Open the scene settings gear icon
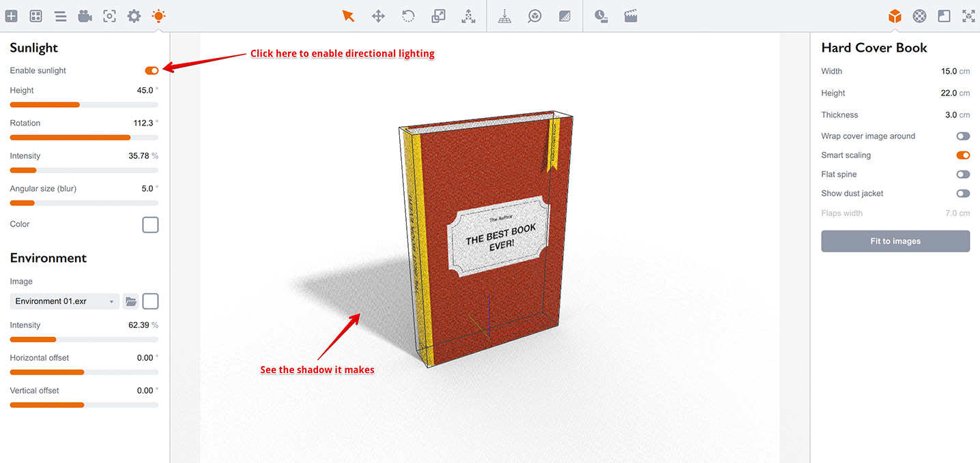Viewport: 980px width, 463px height. [x=134, y=15]
